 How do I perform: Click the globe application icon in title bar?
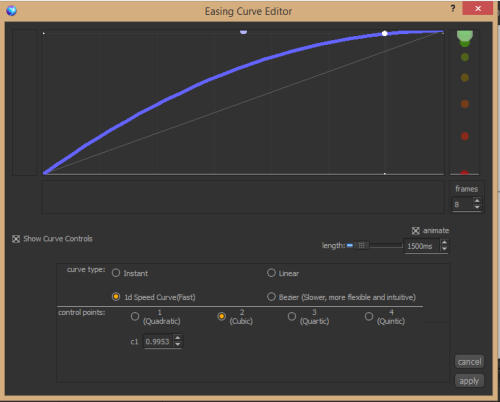[x=11, y=11]
